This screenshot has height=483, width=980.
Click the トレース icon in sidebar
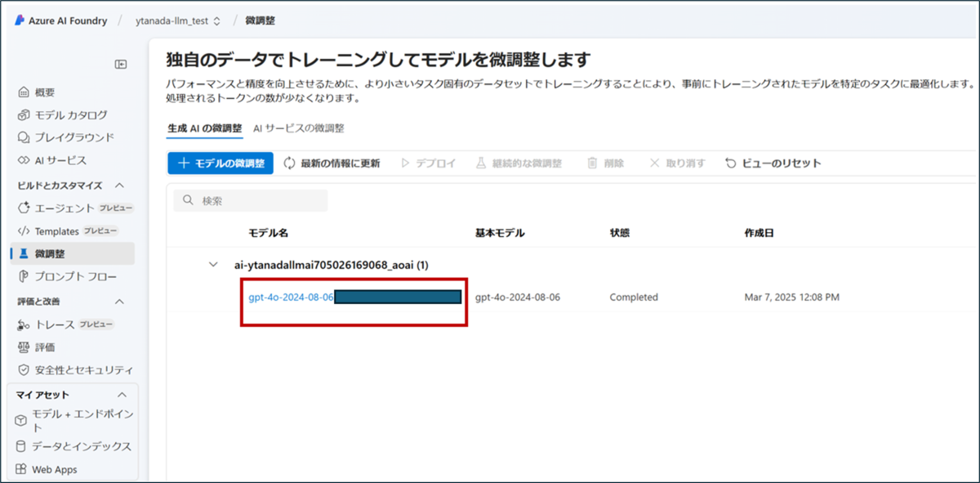24,324
